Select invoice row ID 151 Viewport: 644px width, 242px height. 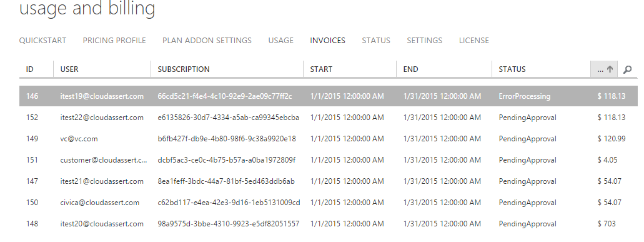pyautogui.click(x=328, y=160)
